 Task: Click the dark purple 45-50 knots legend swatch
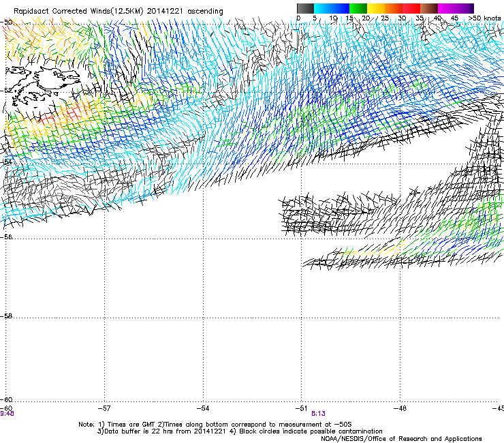[464, 8]
